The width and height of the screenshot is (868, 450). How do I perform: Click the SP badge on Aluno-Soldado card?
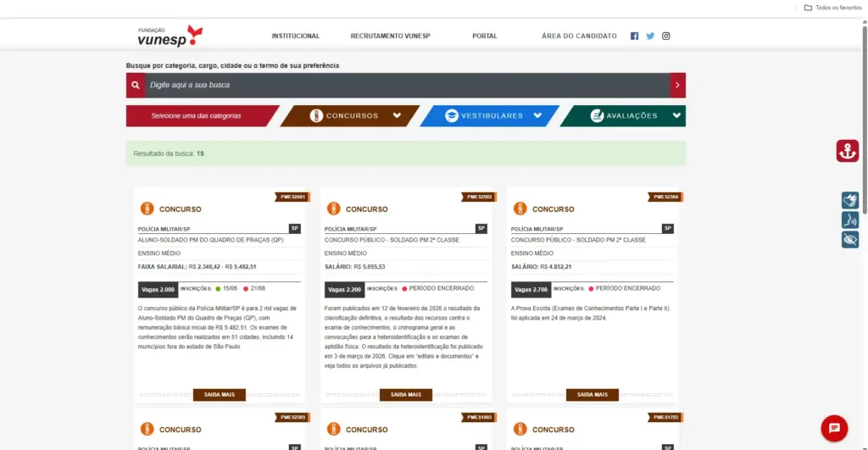coord(294,228)
